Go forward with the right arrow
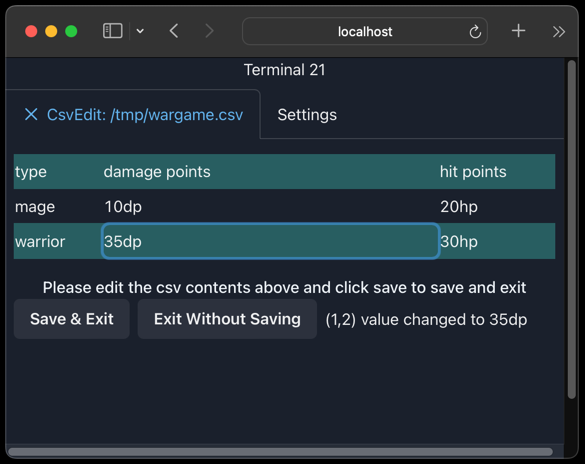 pyautogui.click(x=209, y=31)
